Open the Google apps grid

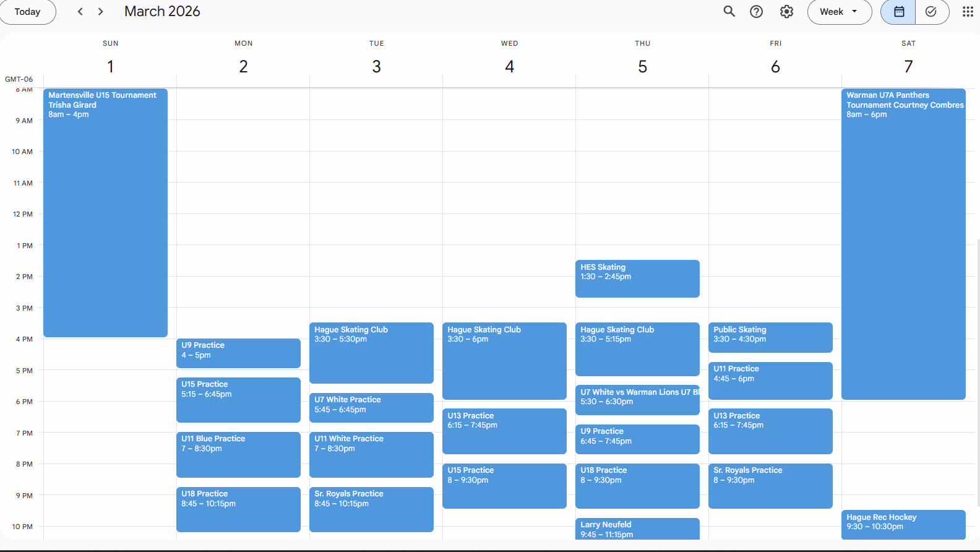pyautogui.click(x=968, y=12)
